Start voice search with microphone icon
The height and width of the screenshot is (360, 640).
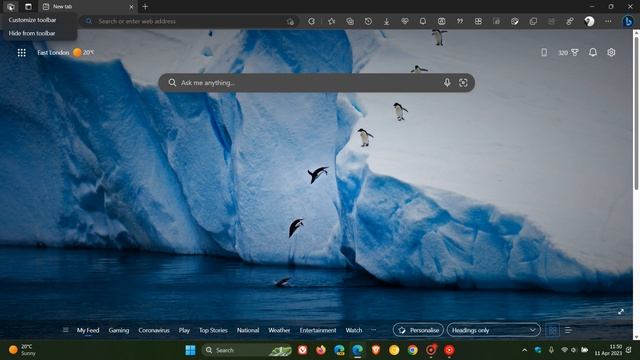coord(447,83)
